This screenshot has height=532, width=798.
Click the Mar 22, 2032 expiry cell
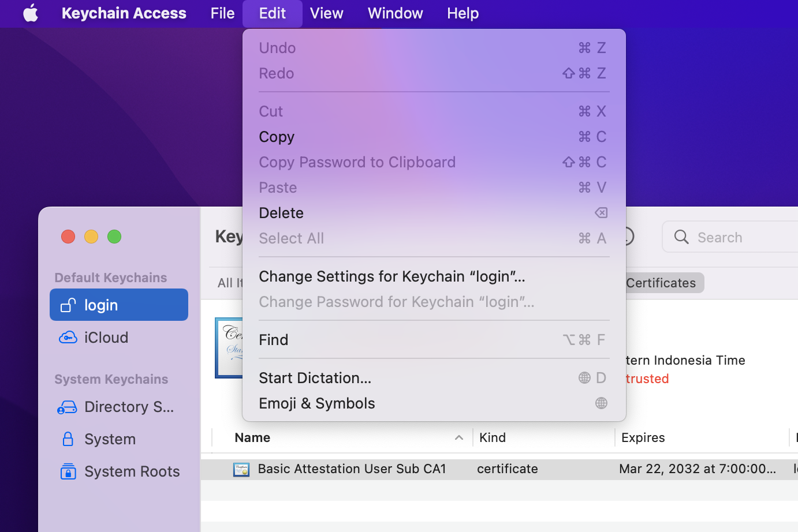coord(697,469)
